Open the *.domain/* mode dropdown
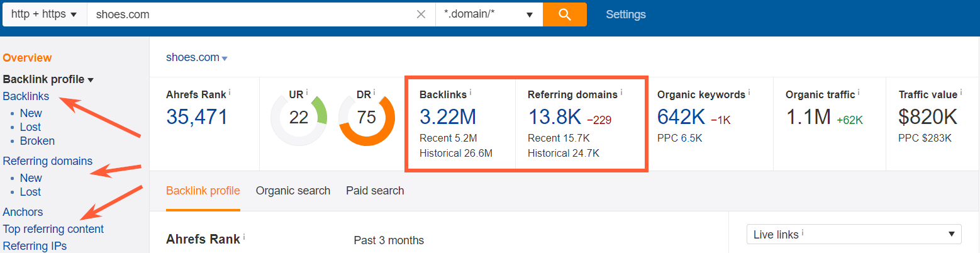This screenshot has height=253, width=980. [489, 14]
